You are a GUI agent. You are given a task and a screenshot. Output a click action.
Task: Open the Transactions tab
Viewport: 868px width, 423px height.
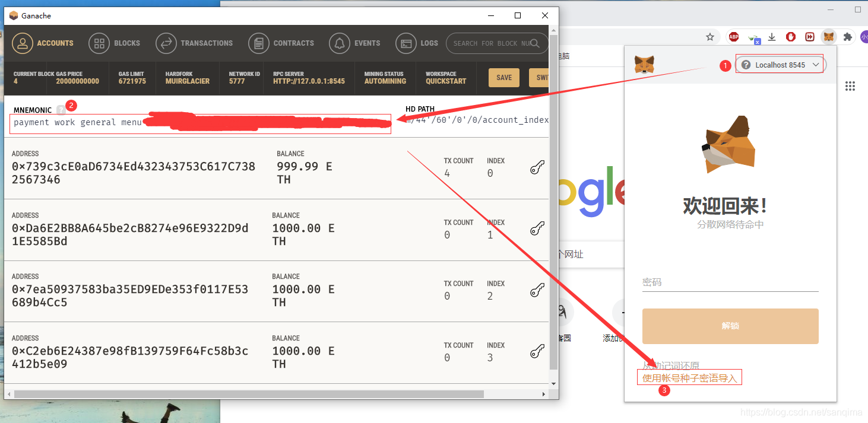(194, 43)
